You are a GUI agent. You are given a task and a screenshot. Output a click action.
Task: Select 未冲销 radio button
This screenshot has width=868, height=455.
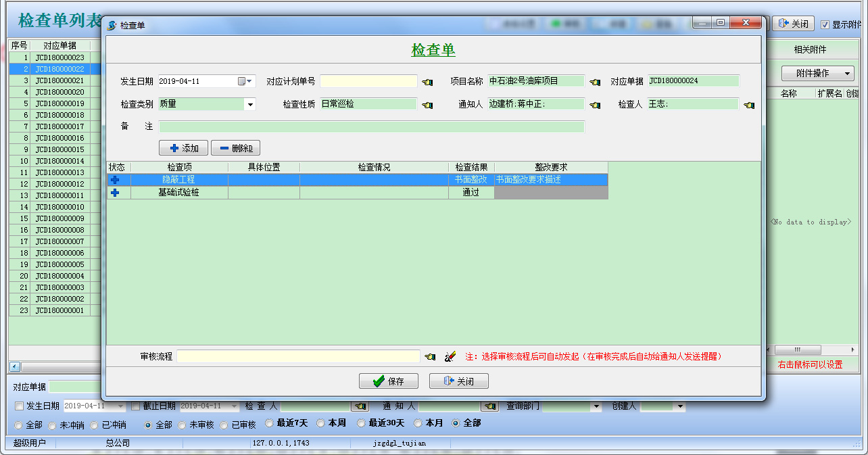(x=52, y=426)
